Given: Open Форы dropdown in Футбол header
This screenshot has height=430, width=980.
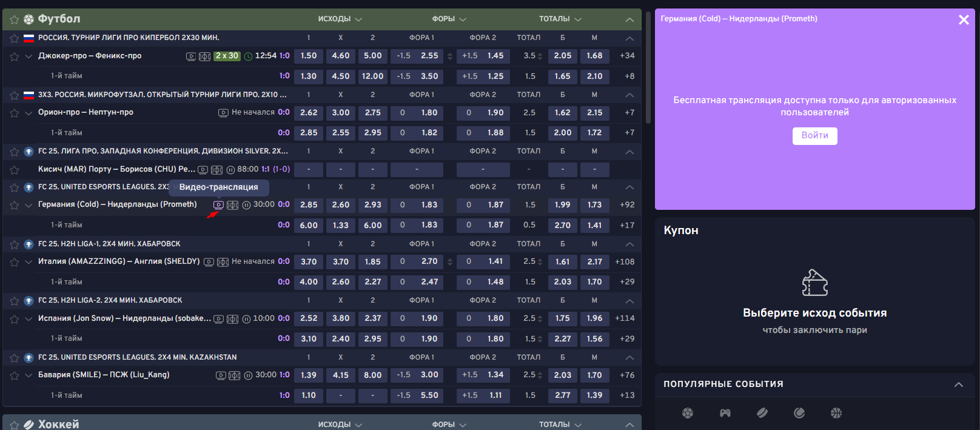Looking at the screenshot, I should (x=449, y=19).
